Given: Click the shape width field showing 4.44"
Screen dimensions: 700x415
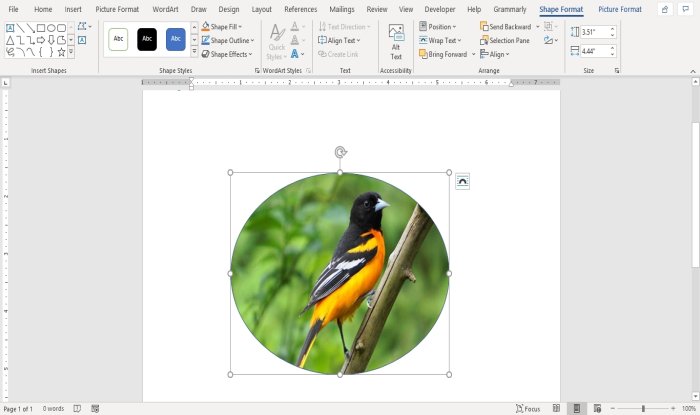Looking at the screenshot, I should (x=594, y=51).
